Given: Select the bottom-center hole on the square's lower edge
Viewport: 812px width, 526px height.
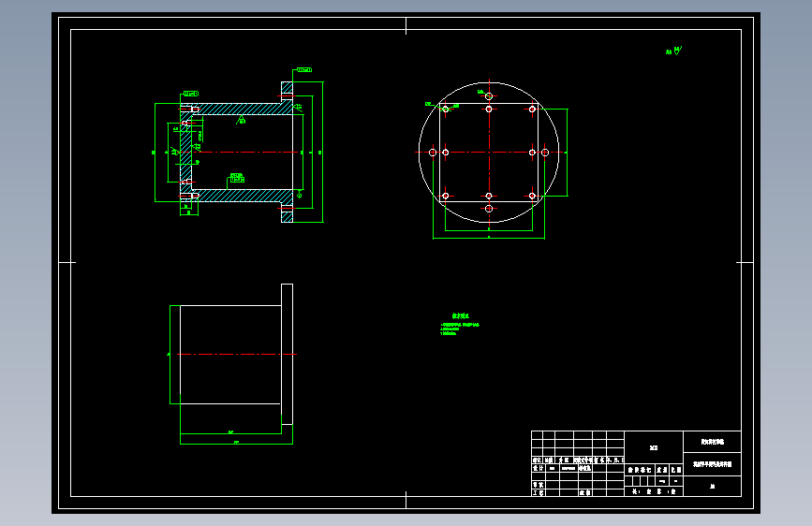Looking at the screenshot, I should coord(489,196).
